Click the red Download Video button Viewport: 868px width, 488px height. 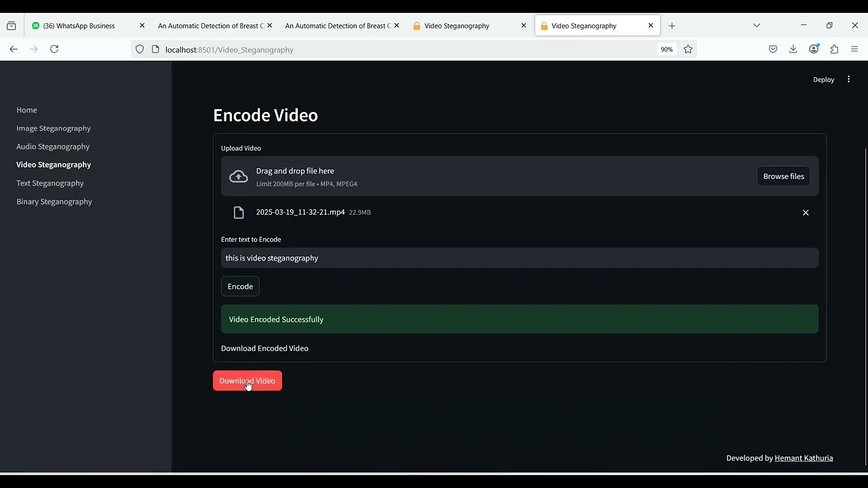click(248, 381)
